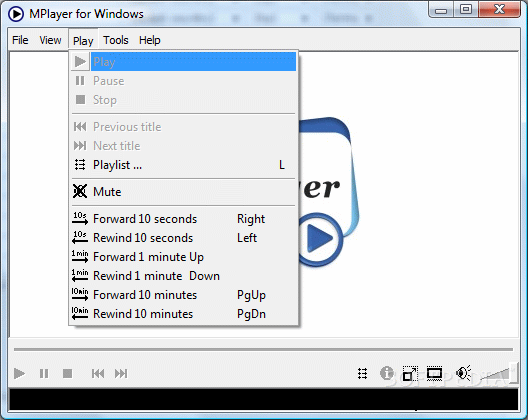The height and width of the screenshot is (420, 528).
Task: Select Rewind 10 minutes entry
Action: [x=184, y=314]
